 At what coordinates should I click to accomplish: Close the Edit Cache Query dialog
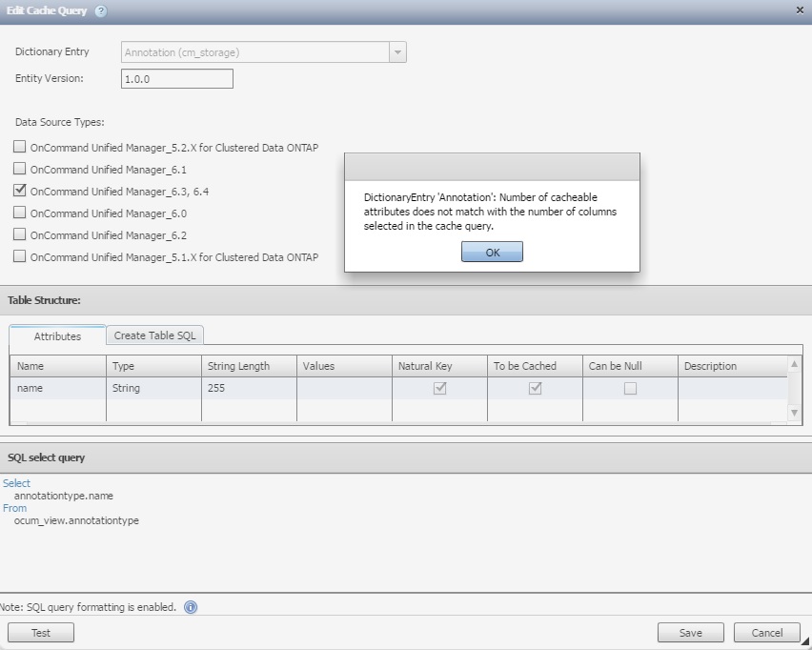point(800,10)
